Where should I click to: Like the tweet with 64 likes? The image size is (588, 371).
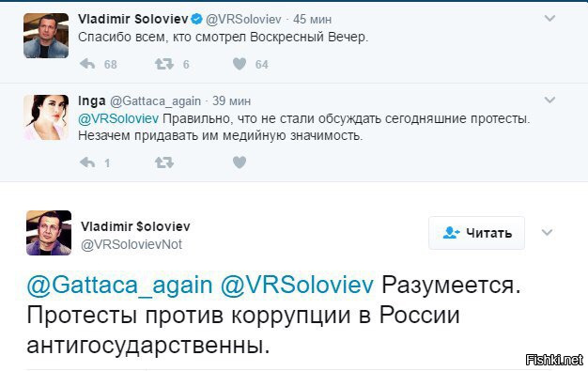[240, 64]
